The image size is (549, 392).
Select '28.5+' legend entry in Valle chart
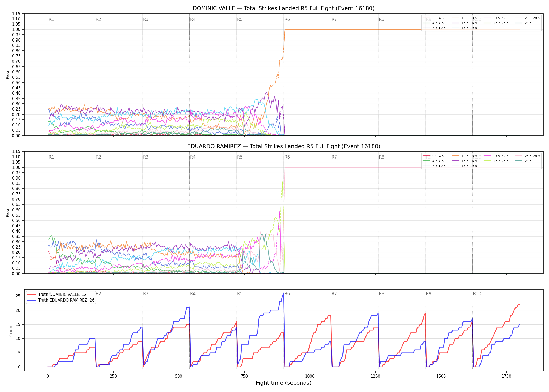525,23
